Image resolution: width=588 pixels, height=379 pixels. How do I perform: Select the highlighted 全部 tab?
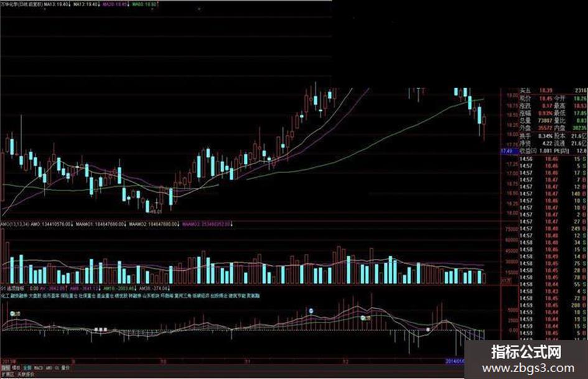coord(27,368)
